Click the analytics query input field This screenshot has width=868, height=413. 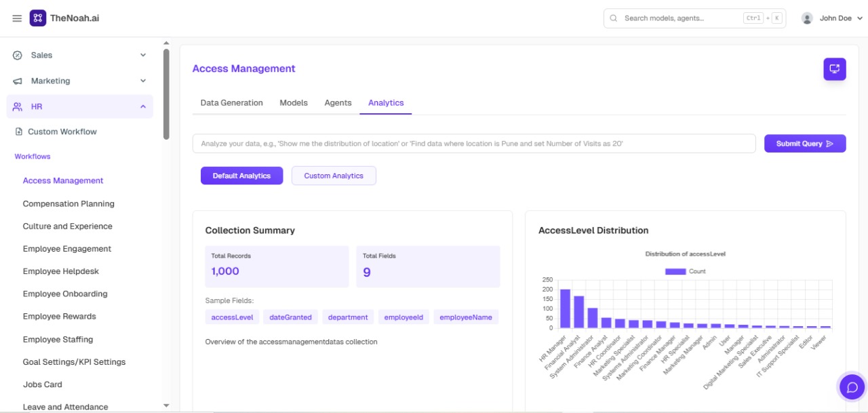[x=475, y=143]
